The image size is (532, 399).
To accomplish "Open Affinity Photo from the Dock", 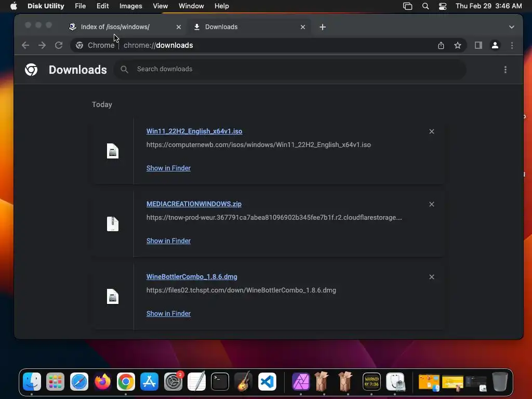I will click(x=301, y=382).
